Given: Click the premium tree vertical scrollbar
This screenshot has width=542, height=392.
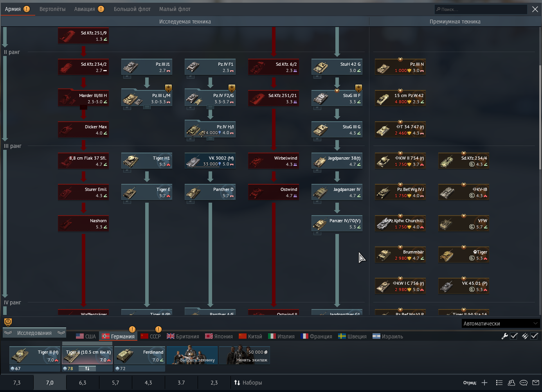Looking at the screenshot, I should (540, 117).
